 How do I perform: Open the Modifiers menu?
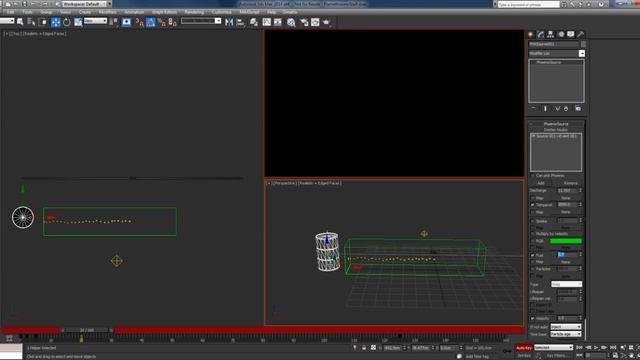107,12
